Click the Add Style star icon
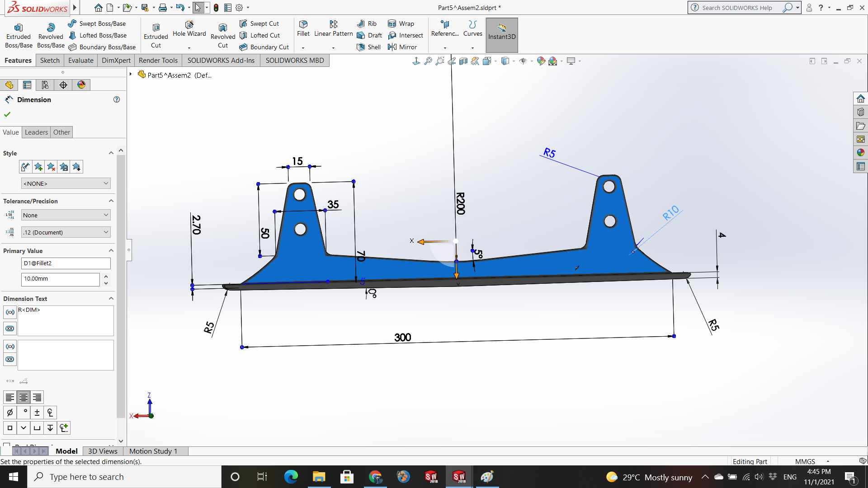This screenshot has width=868, height=488. (38, 167)
